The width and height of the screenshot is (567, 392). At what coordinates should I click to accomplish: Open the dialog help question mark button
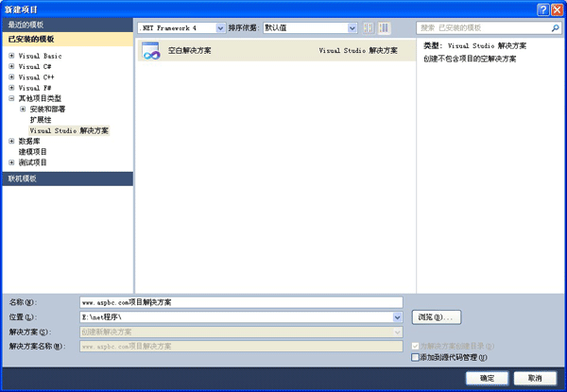click(x=542, y=9)
